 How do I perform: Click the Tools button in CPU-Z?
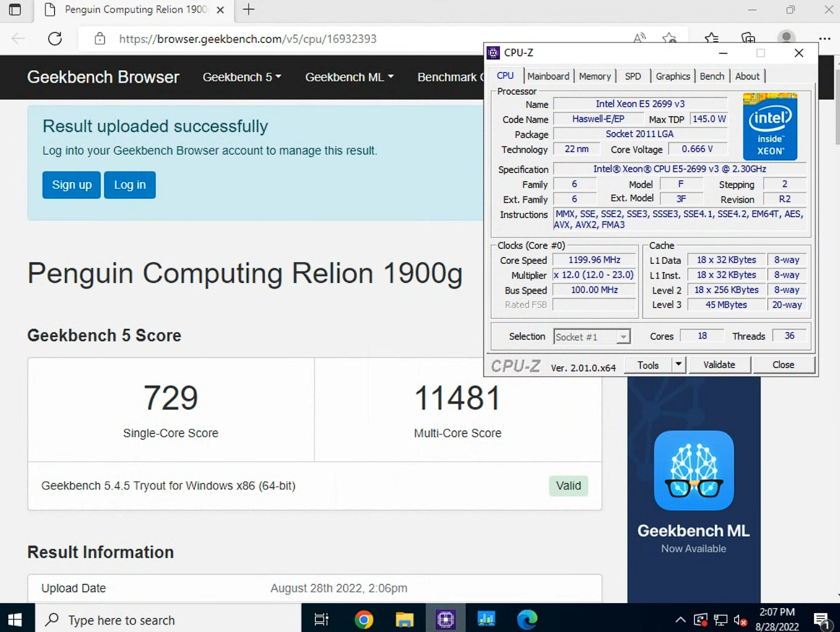[648, 364]
